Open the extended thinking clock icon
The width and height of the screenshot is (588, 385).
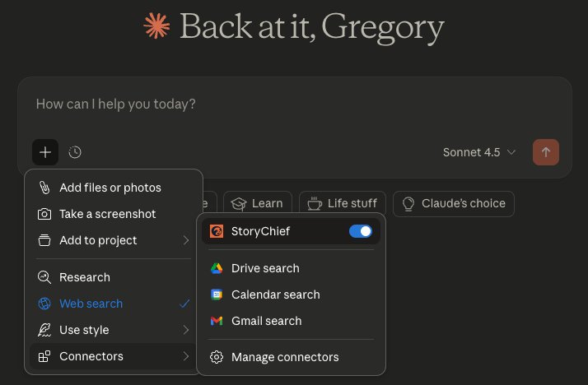[x=75, y=152]
